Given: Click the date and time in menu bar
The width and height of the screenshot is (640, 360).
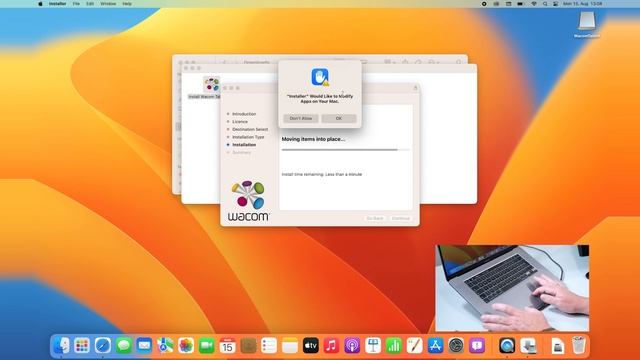Looking at the screenshot, I should [x=582, y=4].
